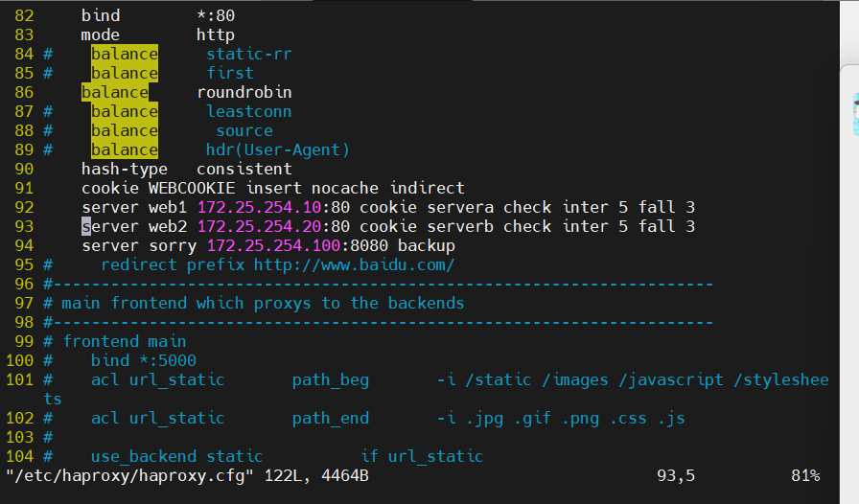Click cookie value 'servera'
The height and width of the screenshot is (504, 859).
(460, 207)
